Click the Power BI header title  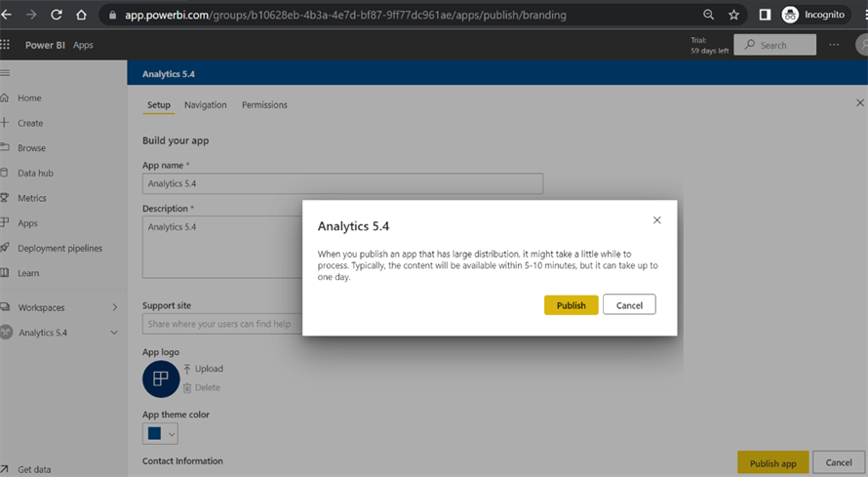tap(45, 45)
